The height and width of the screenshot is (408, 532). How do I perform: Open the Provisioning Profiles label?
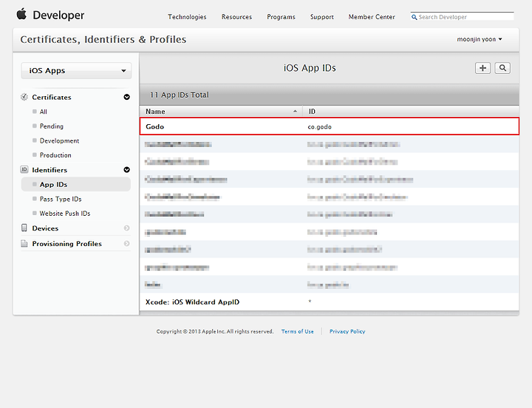[66, 244]
